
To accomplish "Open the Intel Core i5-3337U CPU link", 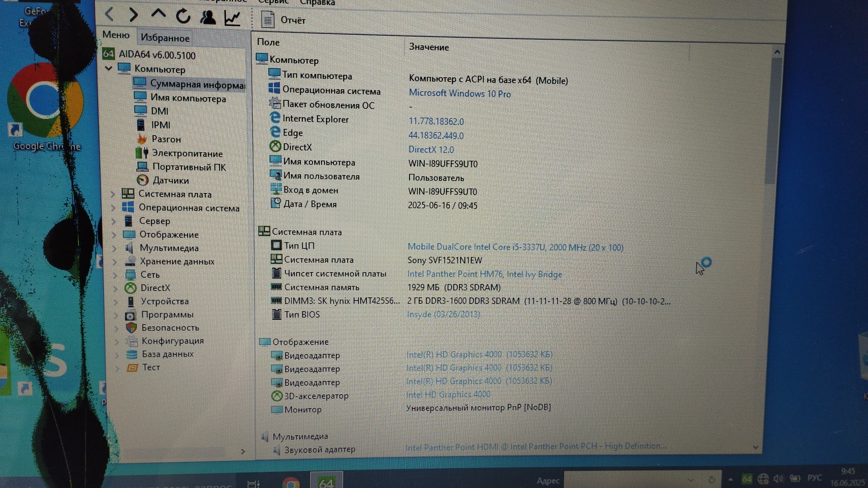I will tap(515, 247).
